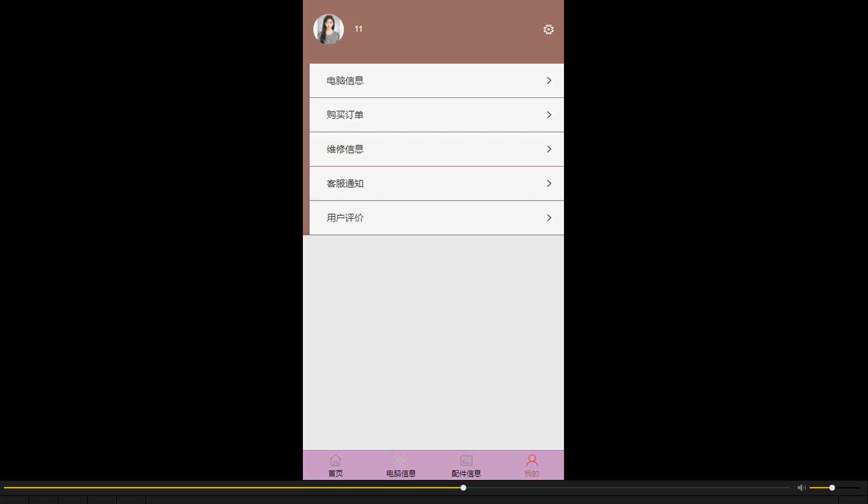Expand the 电脑信息 row chevron arrow

pyautogui.click(x=549, y=81)
